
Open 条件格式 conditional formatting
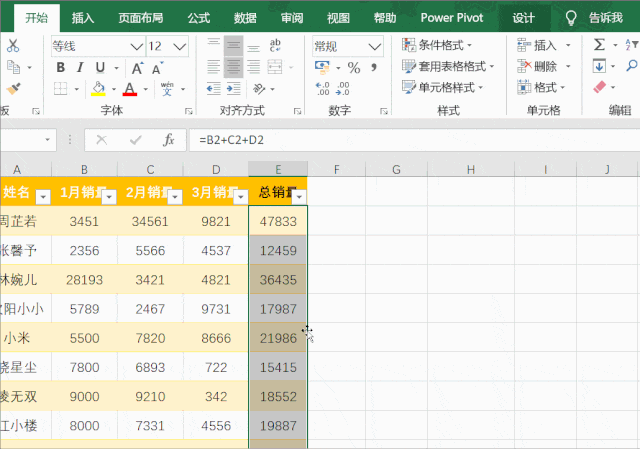click(x=437, y=45)
